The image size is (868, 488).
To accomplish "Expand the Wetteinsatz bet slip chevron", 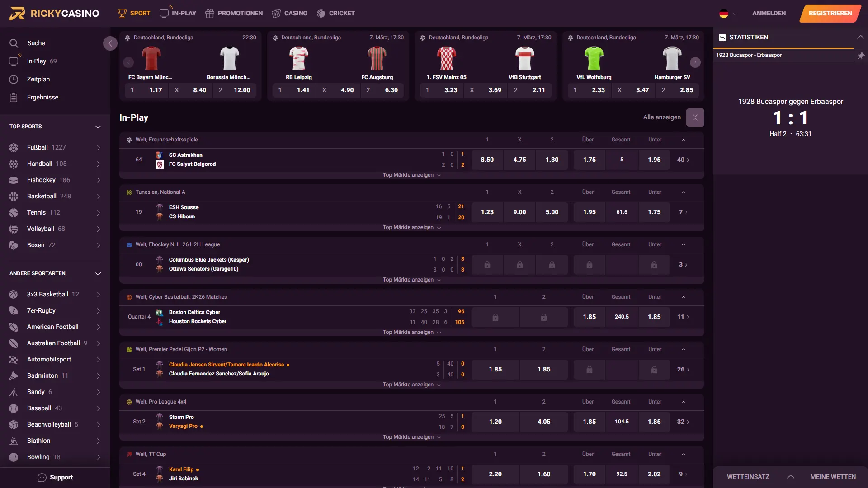I will click(x=791, y=477).
